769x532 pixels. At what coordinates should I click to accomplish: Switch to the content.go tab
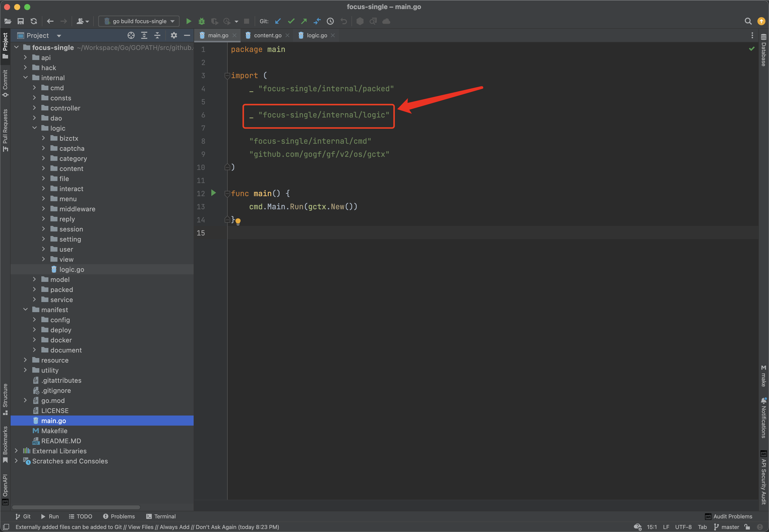click(267, 35)
